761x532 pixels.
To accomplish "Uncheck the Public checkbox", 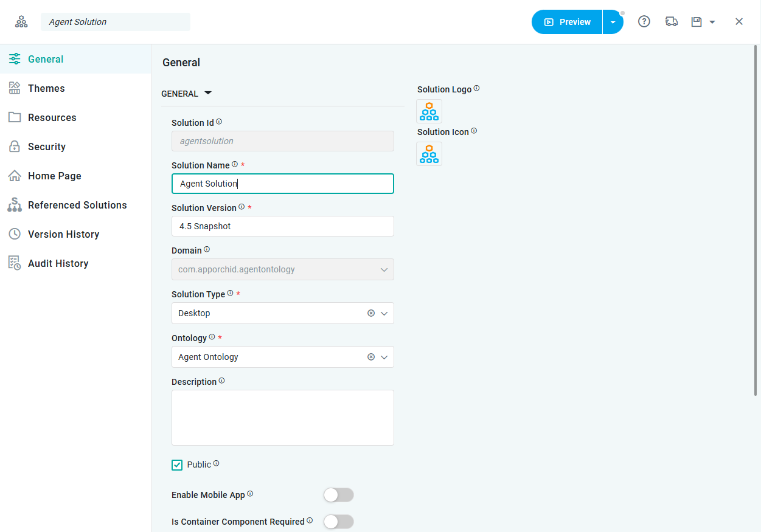I will pyautogui.click(x=177, y=465).
